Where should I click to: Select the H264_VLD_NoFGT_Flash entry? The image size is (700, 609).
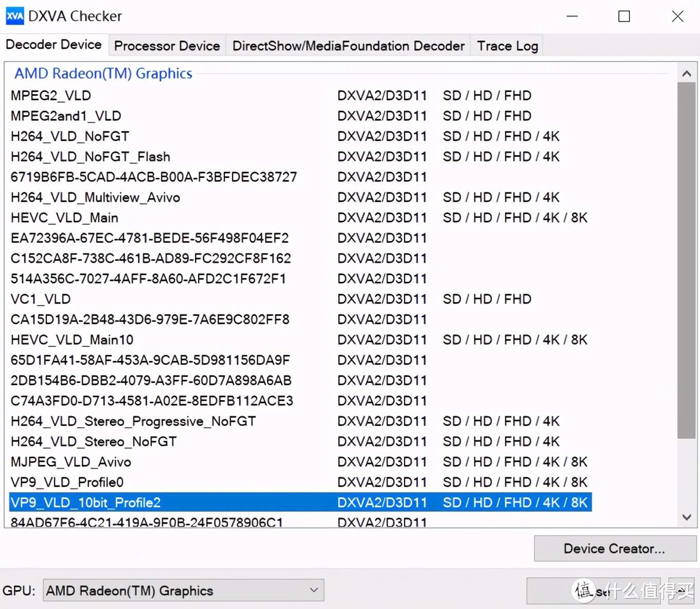coord(90,157)
